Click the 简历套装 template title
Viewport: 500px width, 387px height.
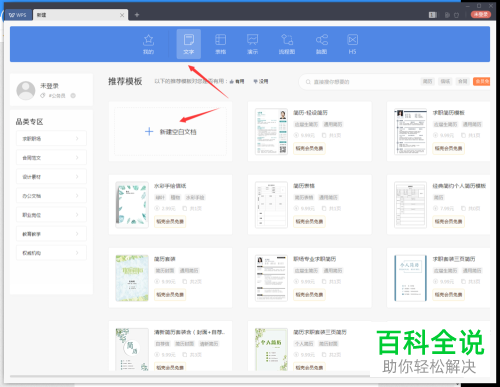[x=165, y=259]
